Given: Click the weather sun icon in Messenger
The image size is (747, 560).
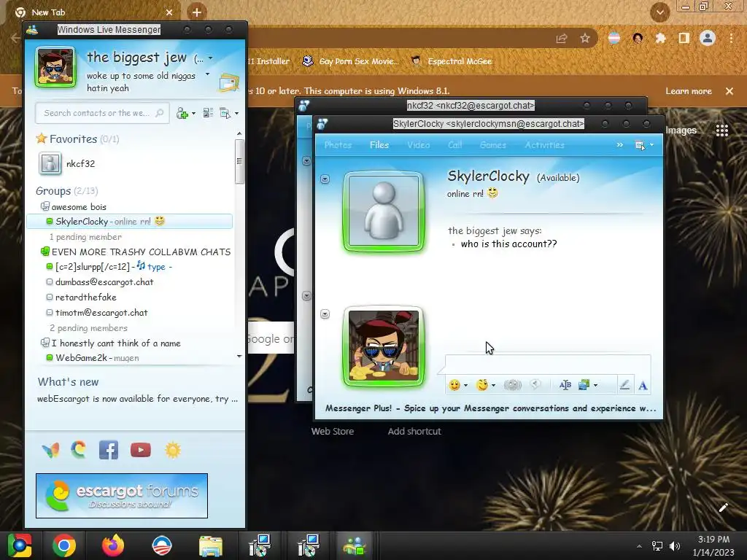Looking at the screenshot, I should 173,450.
